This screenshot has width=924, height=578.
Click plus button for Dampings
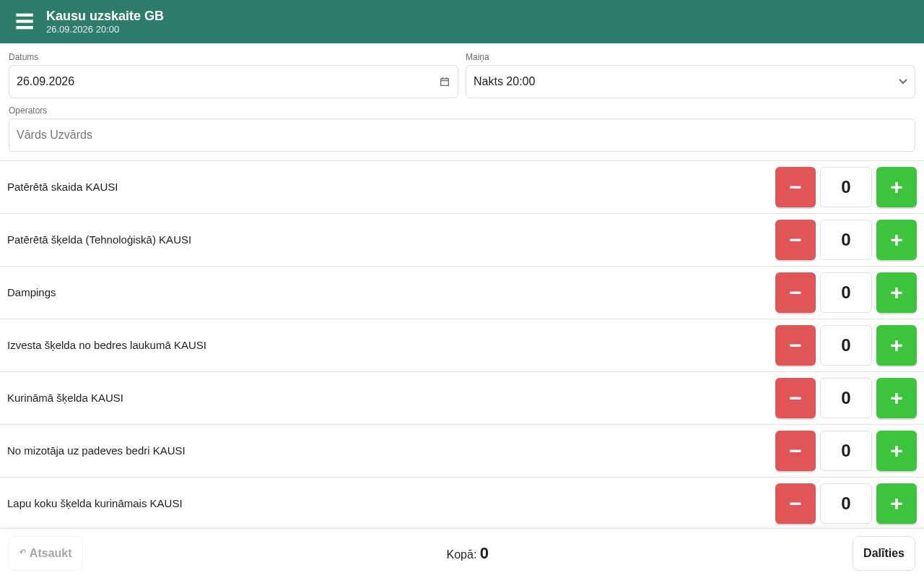coord(897,293)
